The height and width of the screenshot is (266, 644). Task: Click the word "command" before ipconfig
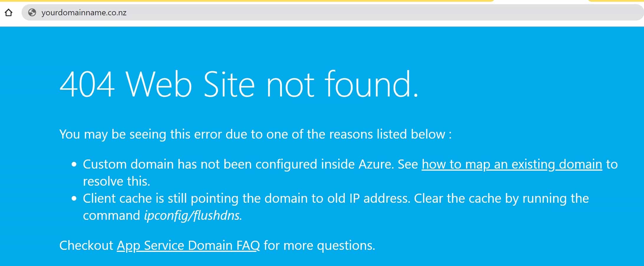pyautogui.click(x=111, y=215)
